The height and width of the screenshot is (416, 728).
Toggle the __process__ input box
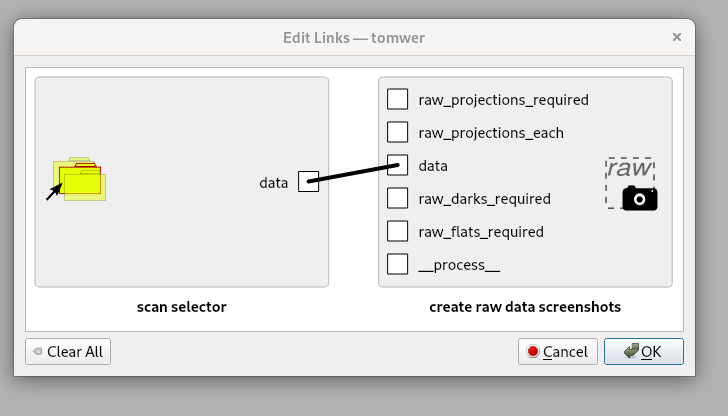tap(398, 264)
